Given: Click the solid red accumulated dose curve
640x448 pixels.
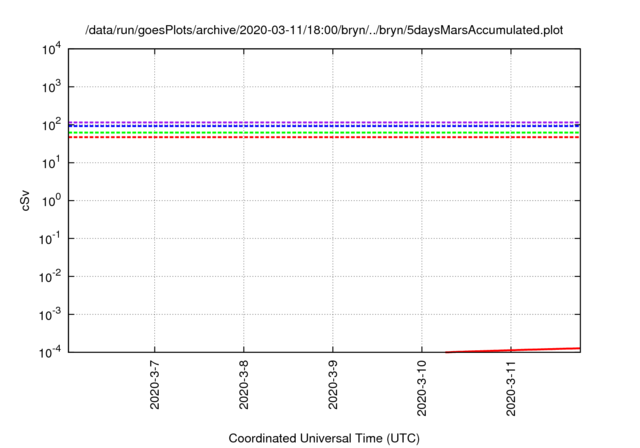Looking at the screenshot, I should [x=512, y=350].
